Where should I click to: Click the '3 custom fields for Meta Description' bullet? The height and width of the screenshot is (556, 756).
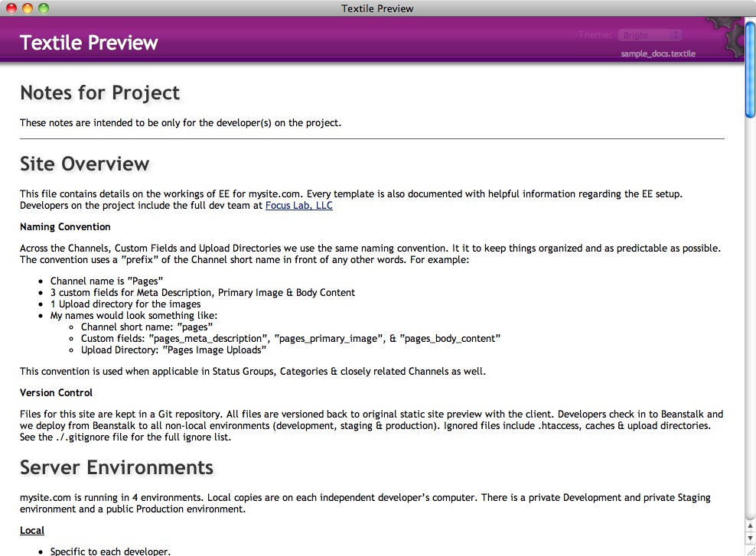203,292
